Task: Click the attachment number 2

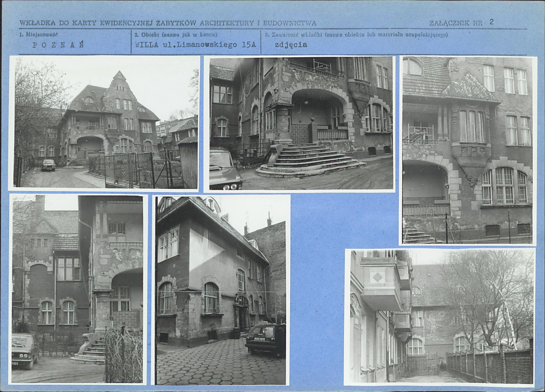Action: [491, 21]
